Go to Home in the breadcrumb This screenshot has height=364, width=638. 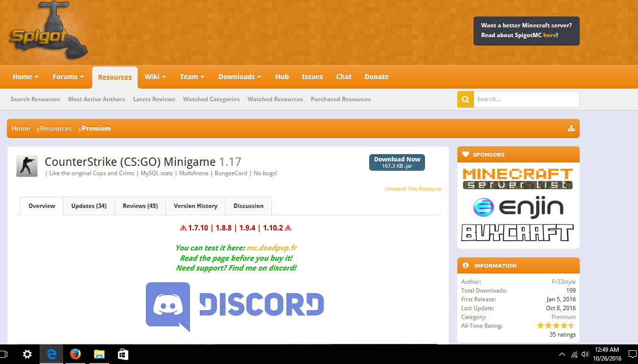(x=21, y=129)
